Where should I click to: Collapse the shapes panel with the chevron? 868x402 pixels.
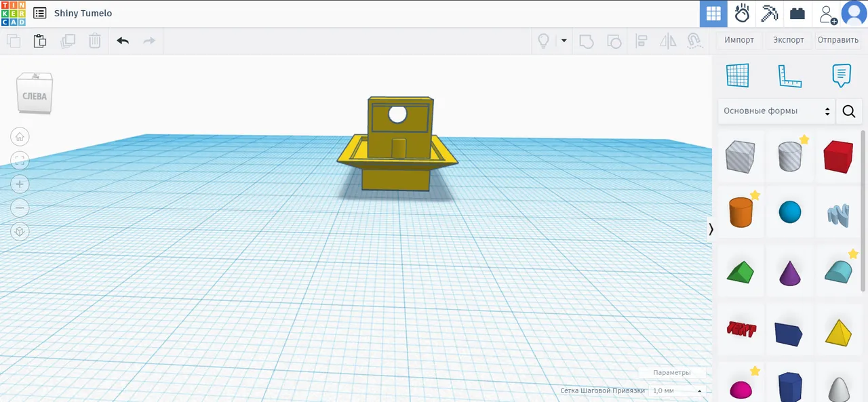(x=711, y=229)
